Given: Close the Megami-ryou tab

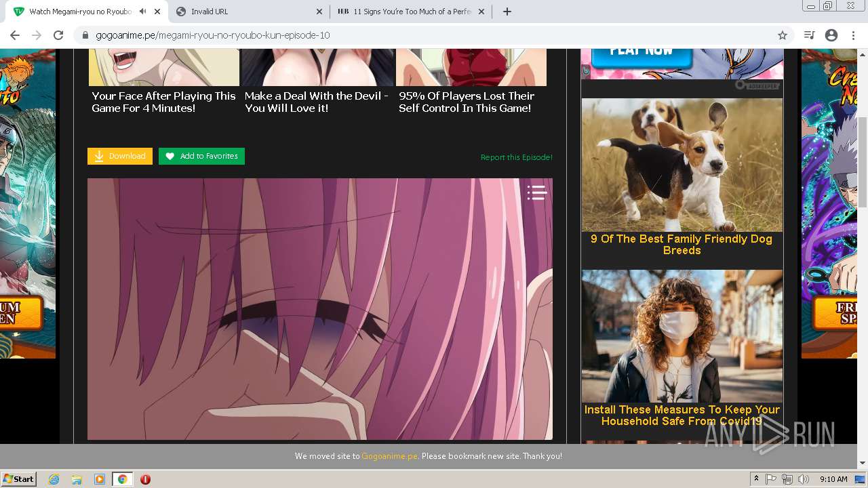Looking at the screenshot, I should pos(157,12).
